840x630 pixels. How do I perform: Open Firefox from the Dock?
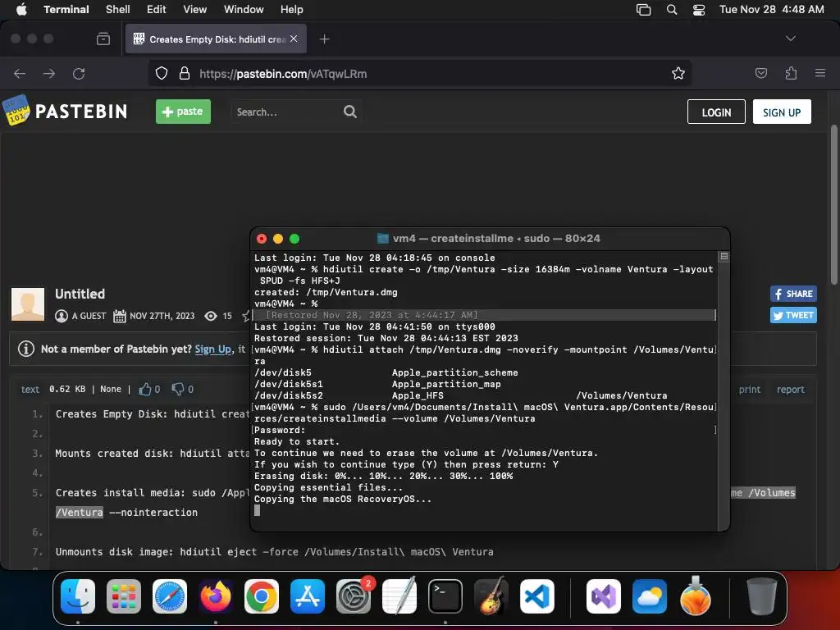[216, 596]
